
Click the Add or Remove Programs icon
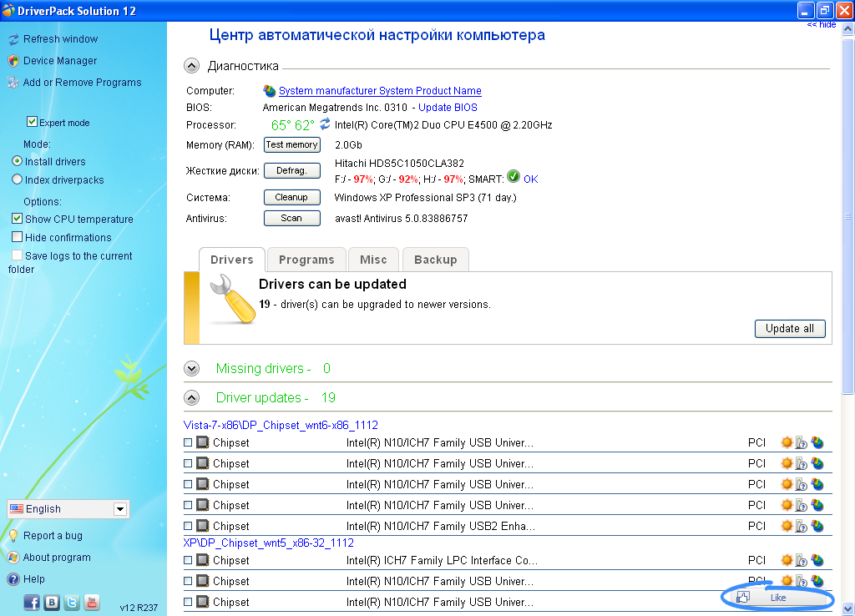13,83
